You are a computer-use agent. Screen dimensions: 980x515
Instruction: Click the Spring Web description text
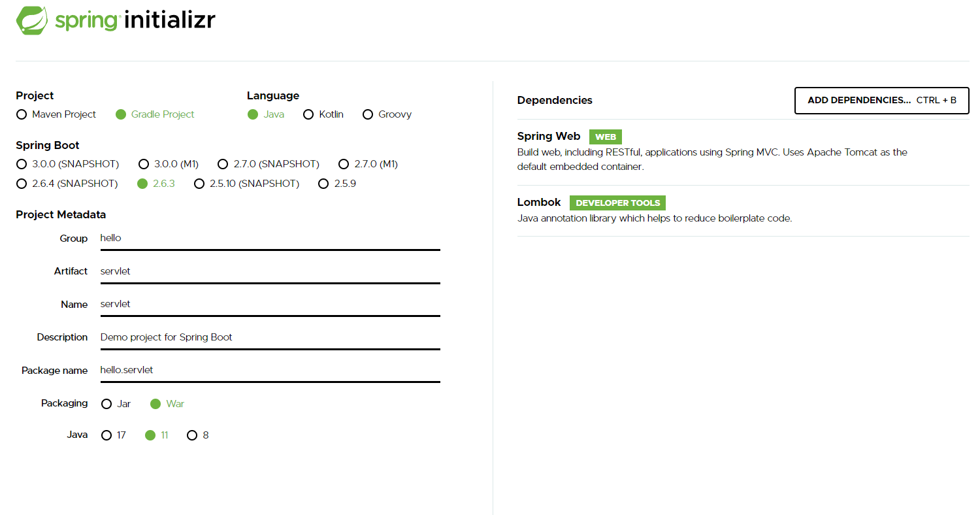coord(712,159)
